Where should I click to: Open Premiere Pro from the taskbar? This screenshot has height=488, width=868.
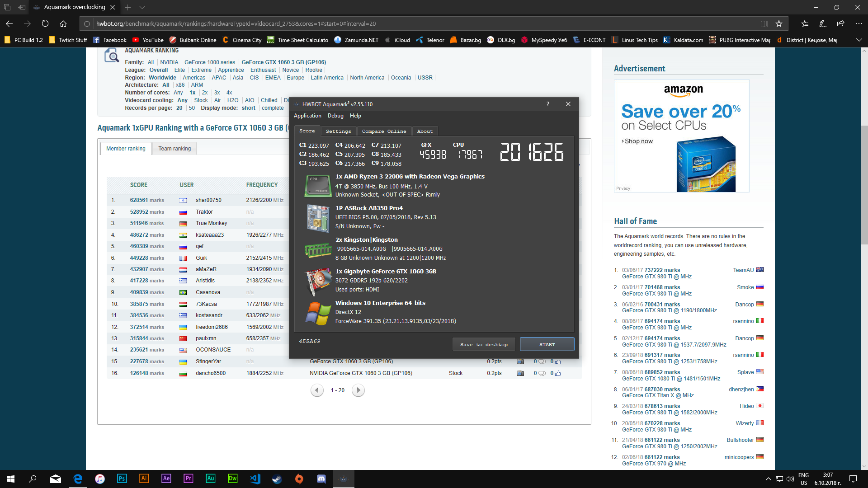(x=189, y=479)
